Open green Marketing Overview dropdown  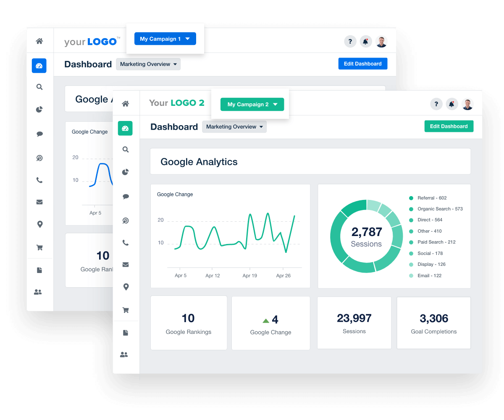click(x=234, y=127)
